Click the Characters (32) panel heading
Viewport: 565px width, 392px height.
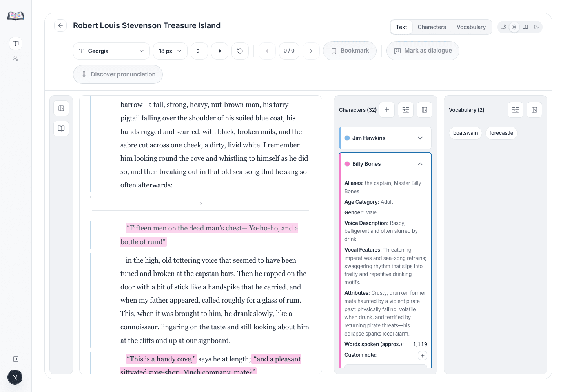tap(358, 110)
